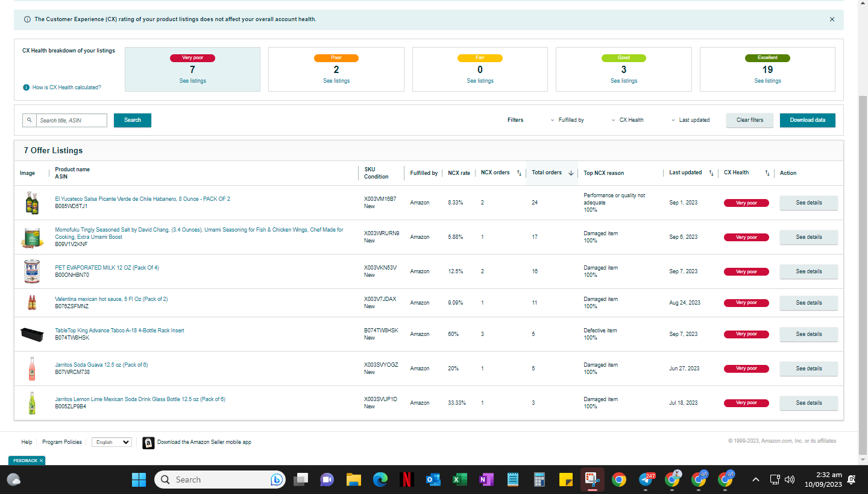Open the weather widget icon in taskbar
Screen dimensions: 868x494
point(13,480)
